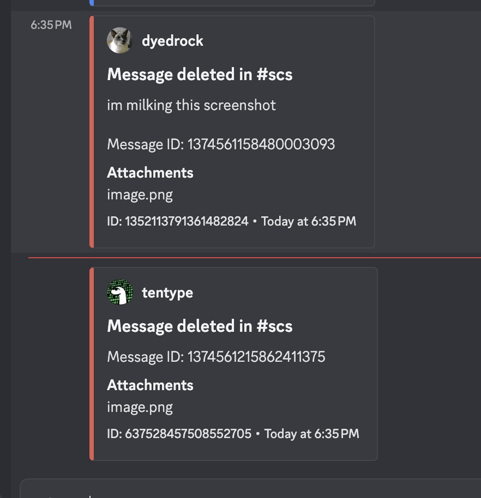Click dyedrock's cat avatar
481x498 pixels.
pyautogui.click(x=120, y=40)
